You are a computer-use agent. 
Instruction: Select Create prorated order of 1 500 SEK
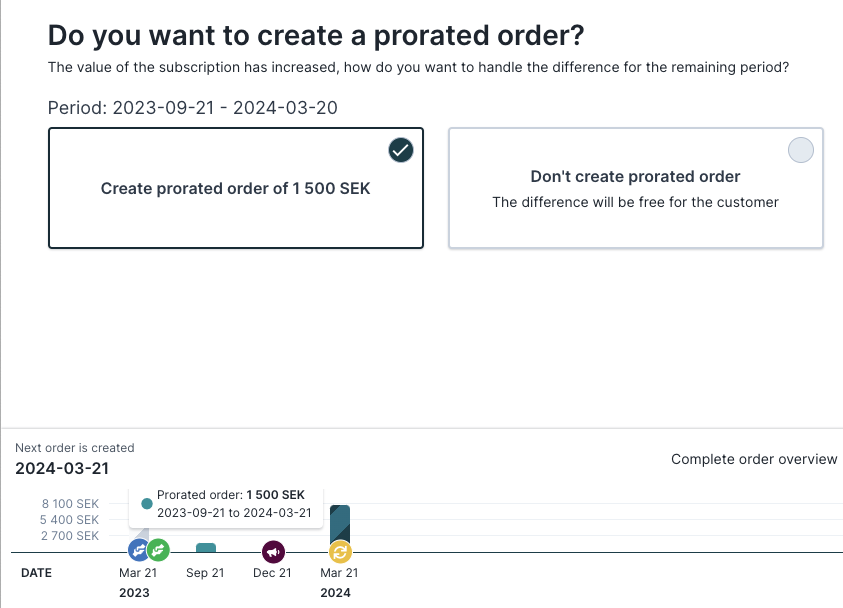click(x=236, y=188)
